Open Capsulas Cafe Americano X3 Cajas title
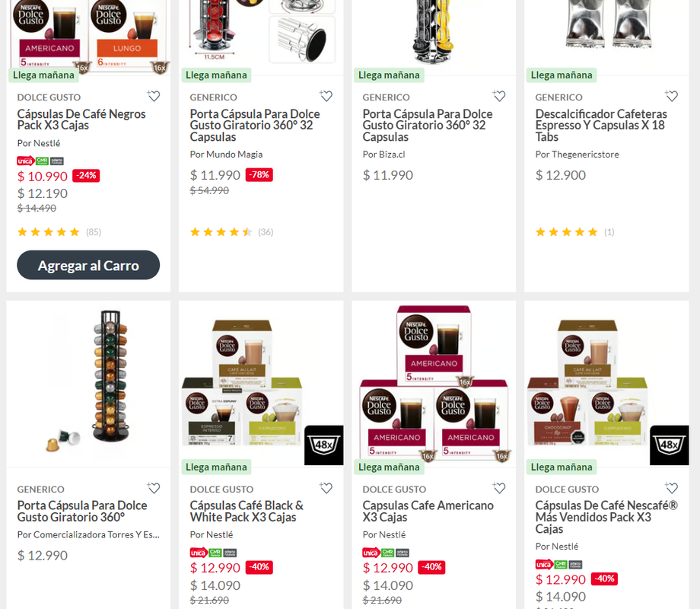Viewport: 700px width, 609px height. click(x=428, y=511)
